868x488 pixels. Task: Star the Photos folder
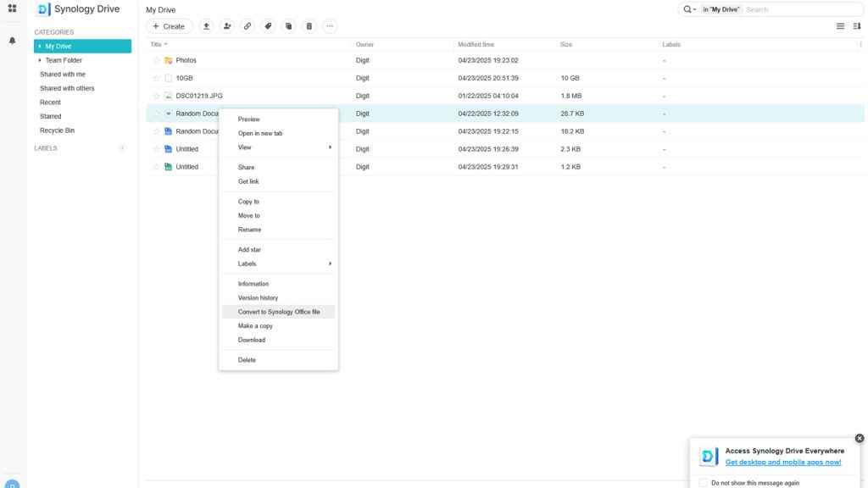click(156, 59)
